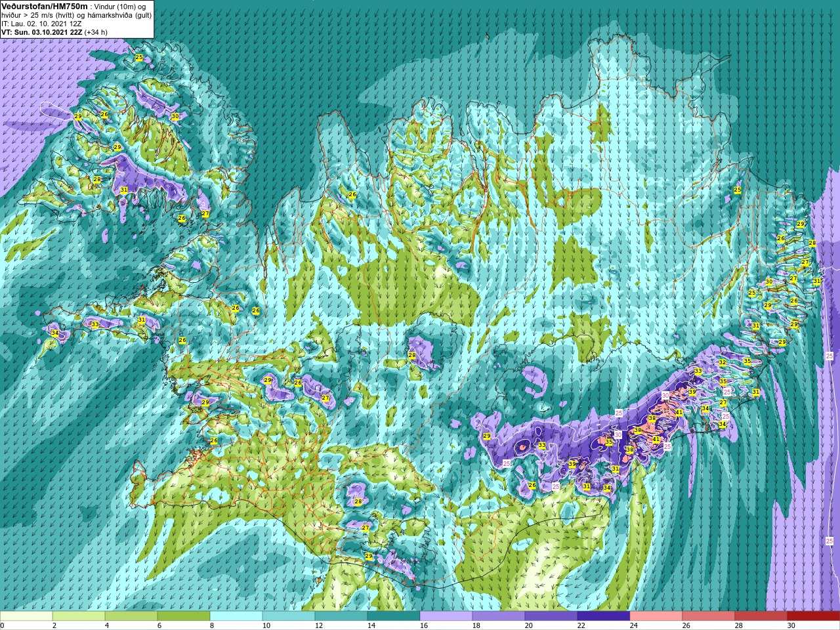Click the 22–24 m/s dark indigo swatch
The height and width of the screenshot is (630, 840).
pyautogui.click(x=604, y=616)
